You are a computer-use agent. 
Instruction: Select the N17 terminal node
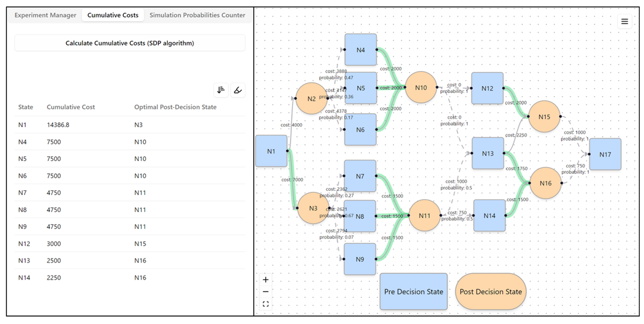point(605,154)
